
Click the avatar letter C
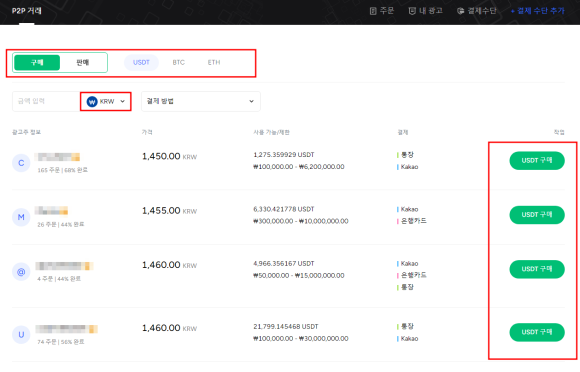tap(21, 163)
